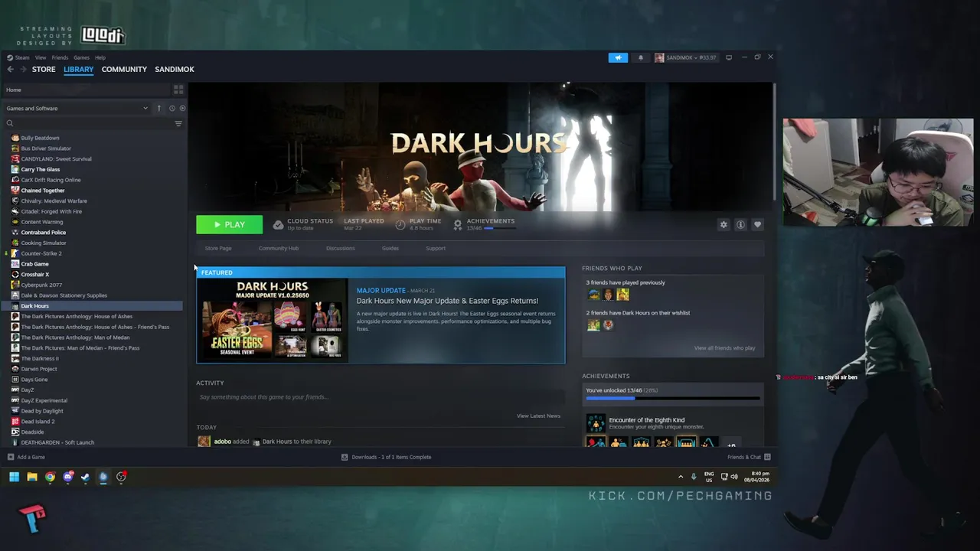
Task: Show Dark Hours game info icon
Action: tap(740, 224)
